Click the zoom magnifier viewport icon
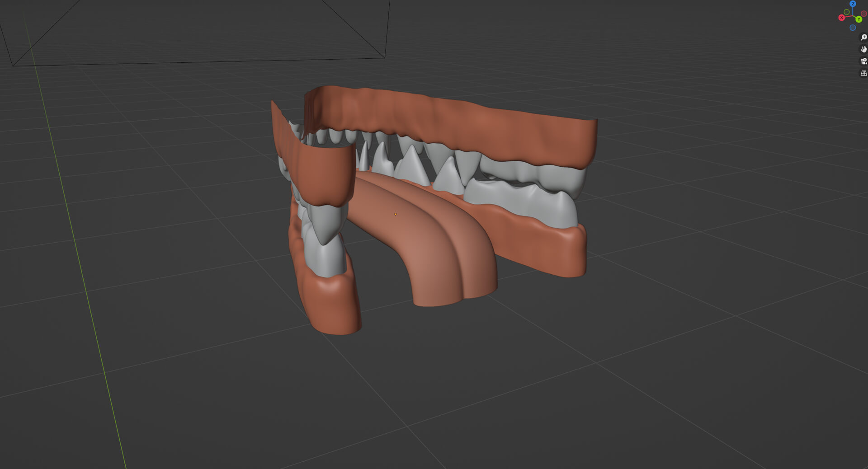This screenshot has width=868, height=469. pyautogui.click(x=863, y=38)
